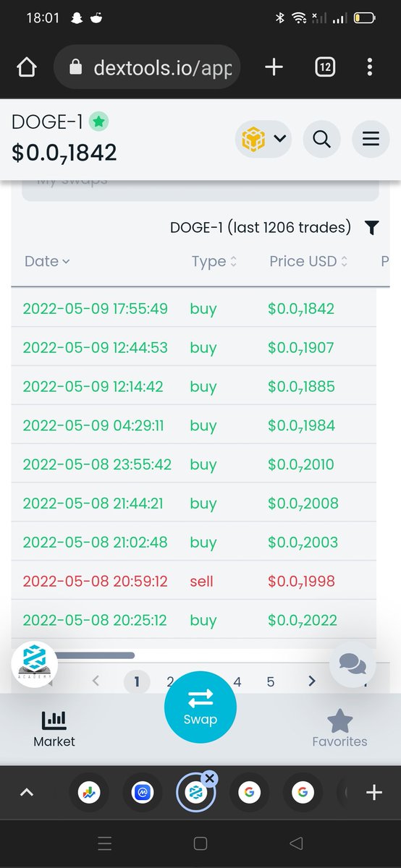This screenshot has width=401, height=868.
Task: Open the trades filter funnel
Action: [371, 228]
